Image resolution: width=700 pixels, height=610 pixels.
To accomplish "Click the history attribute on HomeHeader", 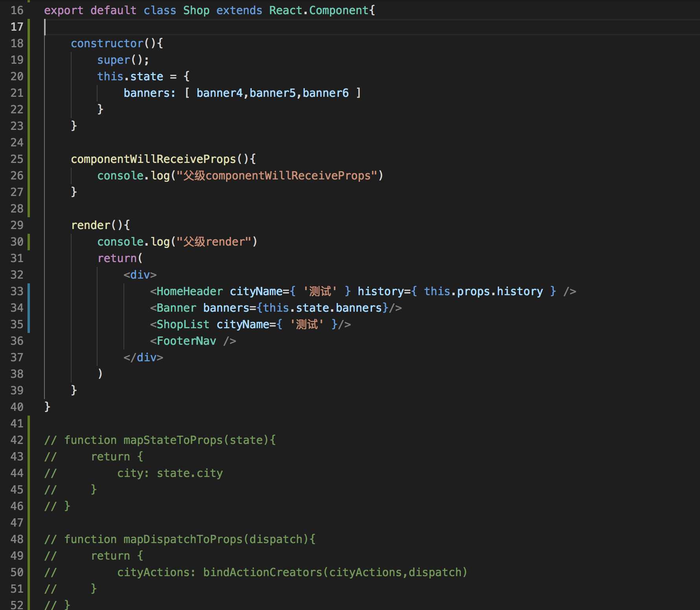I will point(380,291).
